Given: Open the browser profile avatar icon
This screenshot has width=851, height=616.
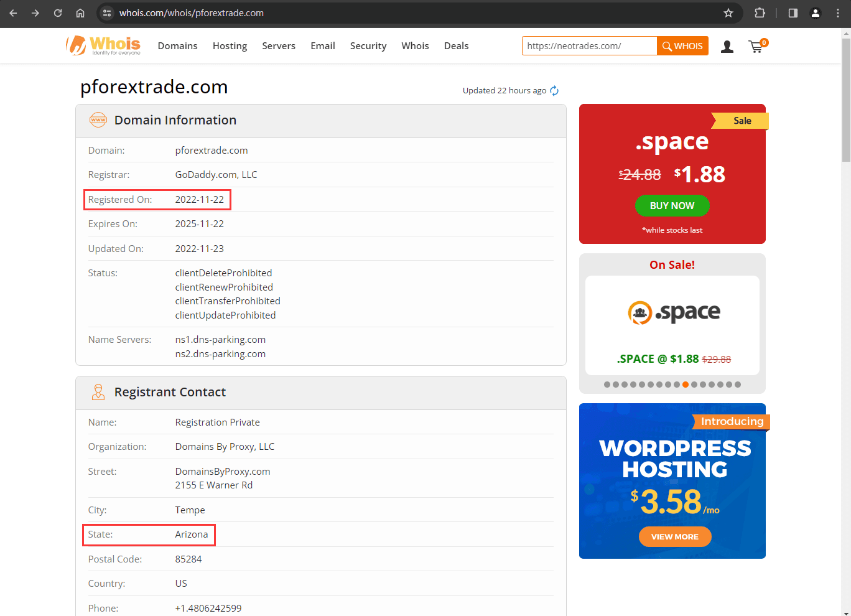Looking at the screenshot, I should [x=816, y=13].
